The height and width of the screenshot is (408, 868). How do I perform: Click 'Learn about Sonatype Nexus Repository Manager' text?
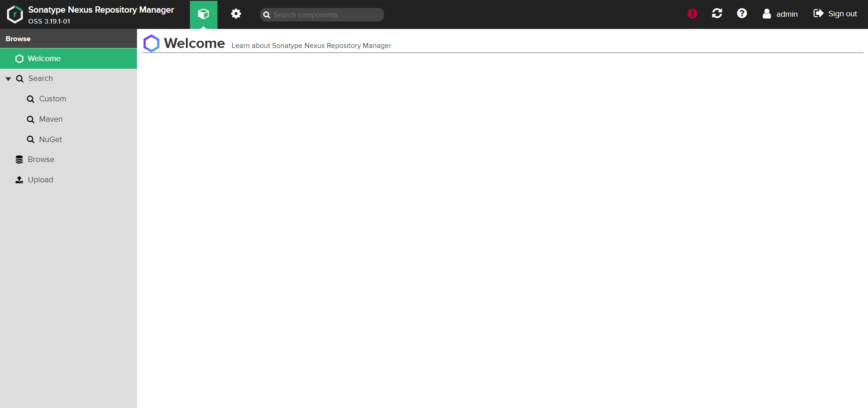(x=311, y=46)
